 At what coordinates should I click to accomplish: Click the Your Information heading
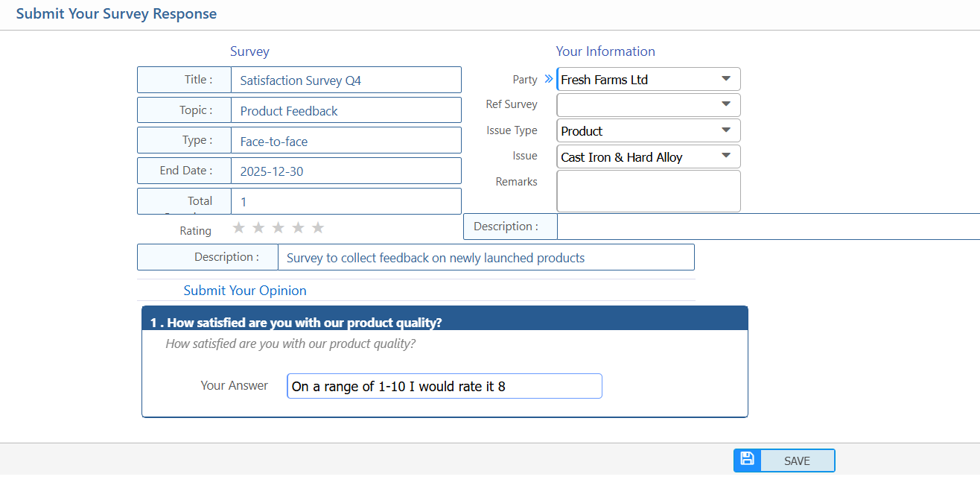pos(605,51)
